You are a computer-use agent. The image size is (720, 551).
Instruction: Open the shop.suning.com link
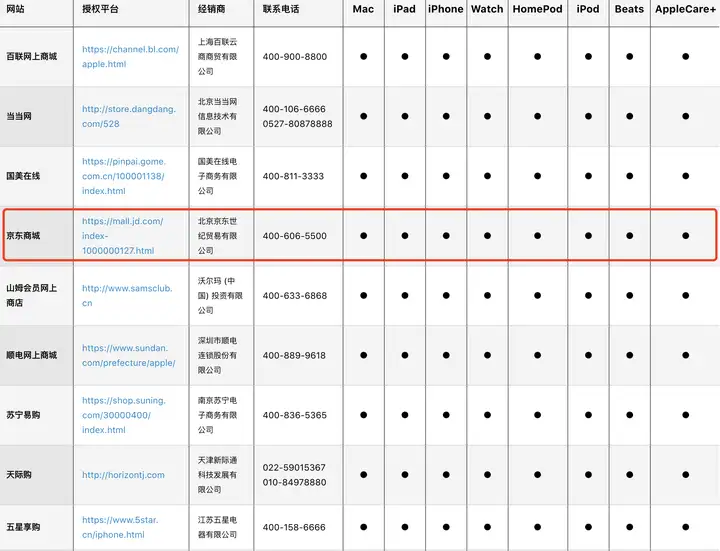[124, 415]
